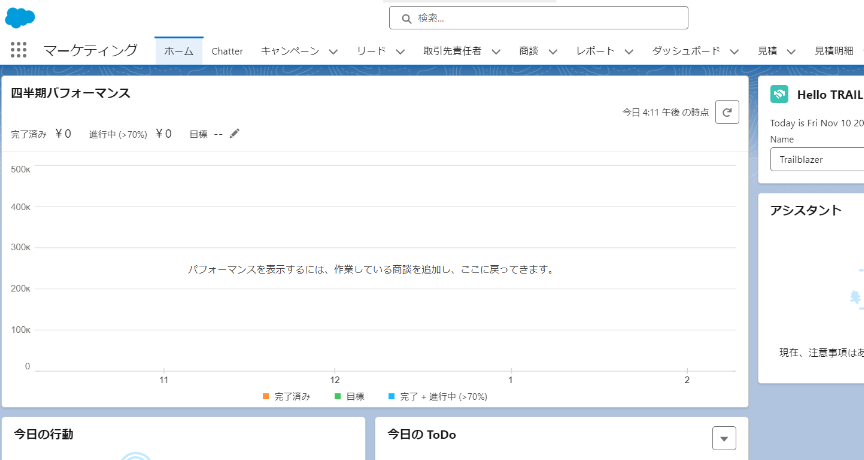Open the ダッシュボード tab
864x460 pixels.
(686, 51)
